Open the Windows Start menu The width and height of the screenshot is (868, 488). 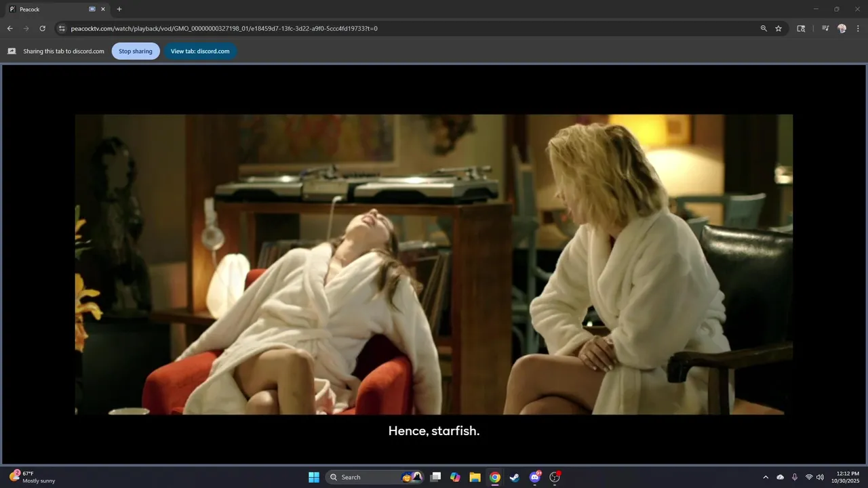(x=314, y=477)
